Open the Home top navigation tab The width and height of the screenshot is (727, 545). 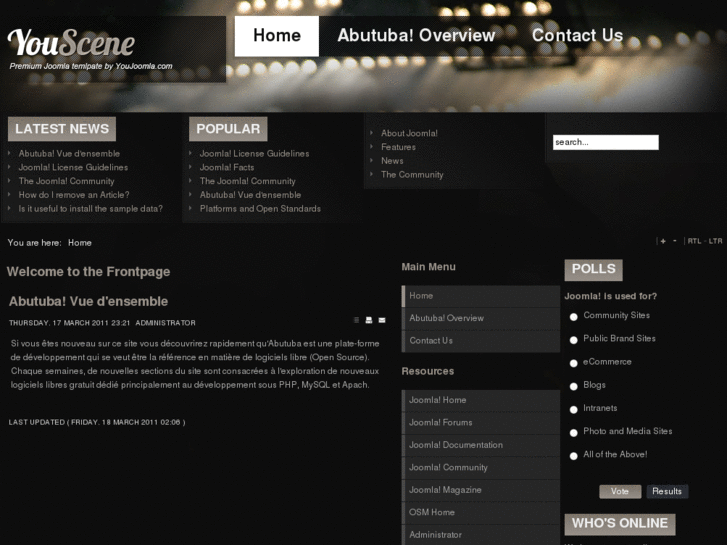(277, 36)
